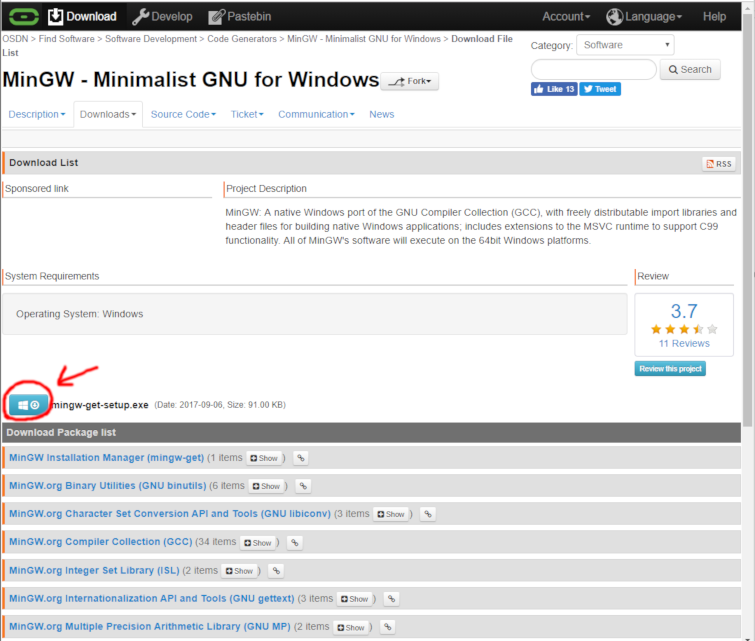This screenshot has width=755, height=641.
Task: Click the Facebook Like button
Action: (554, 89)
